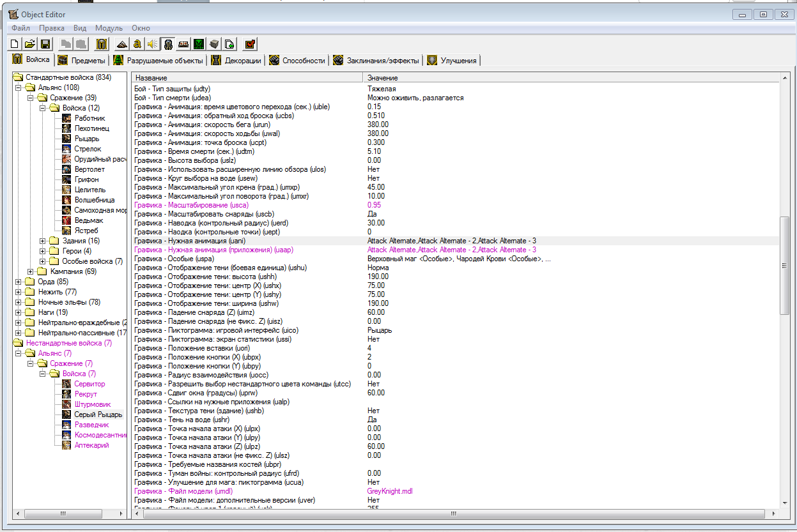Click the Open folder toolbar icon
The image size is (797, 532).
point(29,44)
